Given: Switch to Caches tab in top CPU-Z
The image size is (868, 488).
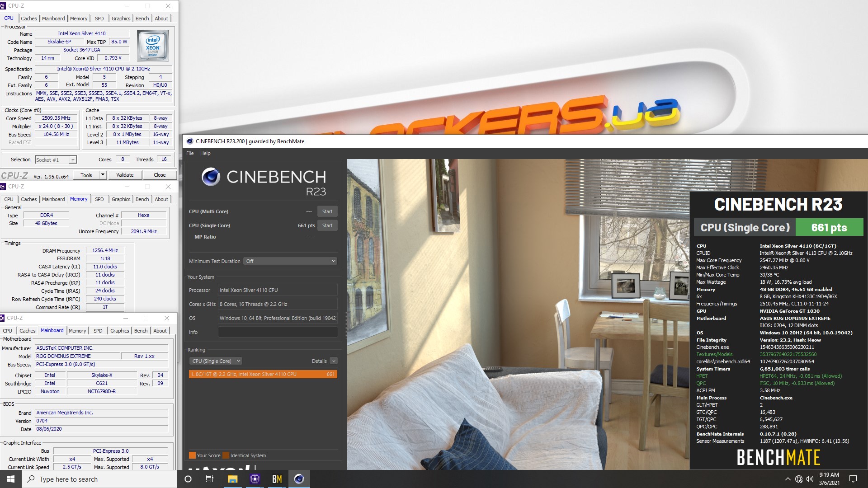Looking at the screenshot, I should pos(29,19).
